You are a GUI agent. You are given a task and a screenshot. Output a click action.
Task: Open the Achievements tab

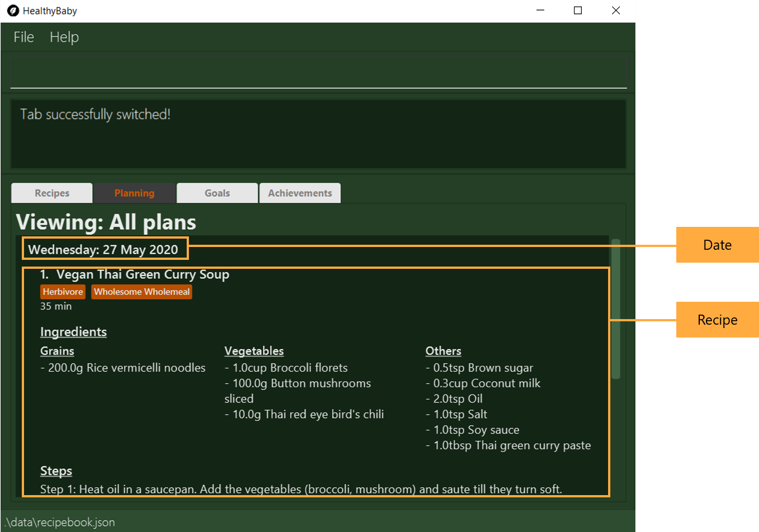(300, 193)
